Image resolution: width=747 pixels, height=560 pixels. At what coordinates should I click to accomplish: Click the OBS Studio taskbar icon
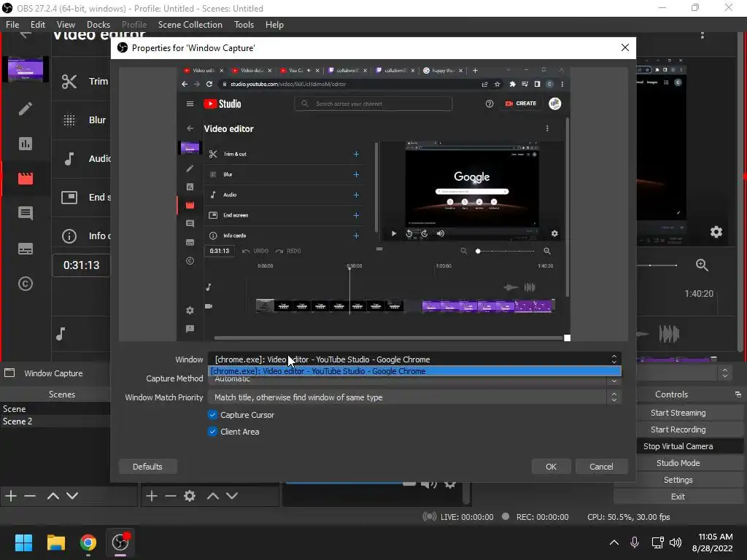[120, 542]
